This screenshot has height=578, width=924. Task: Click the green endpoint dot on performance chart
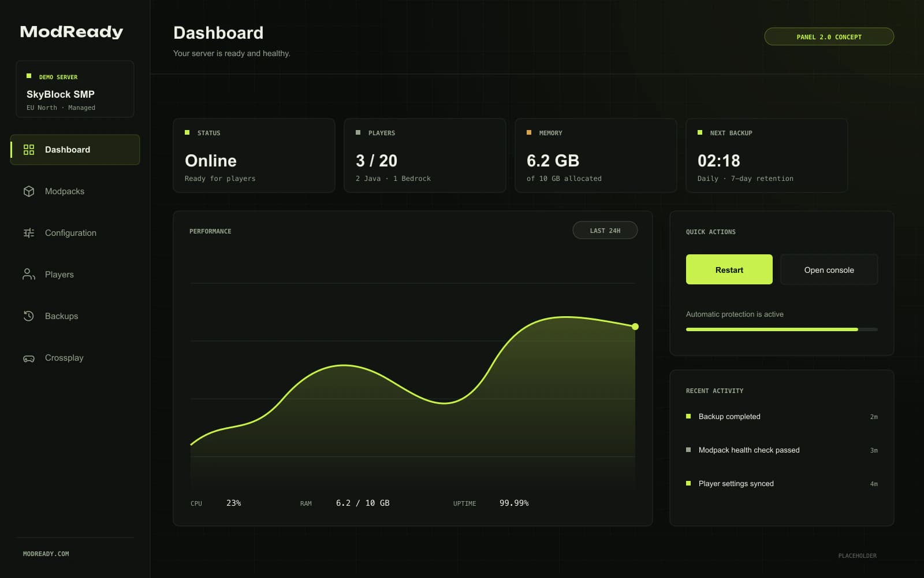click(x=635, y=327)
